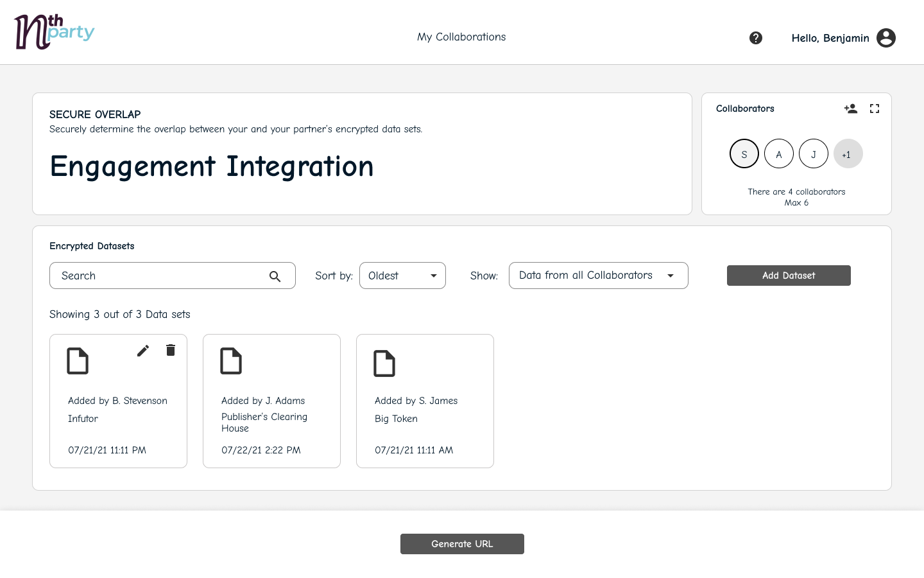The height and width of the screenshot is (578, 924).
Task: Click the add collaborator icon
Action: point(851,109)
